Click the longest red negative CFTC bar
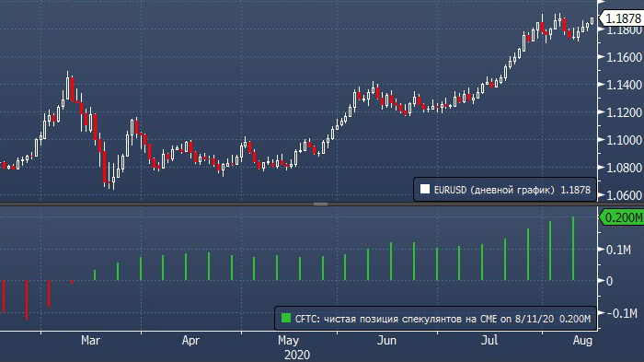 click(x=27, y=300)
